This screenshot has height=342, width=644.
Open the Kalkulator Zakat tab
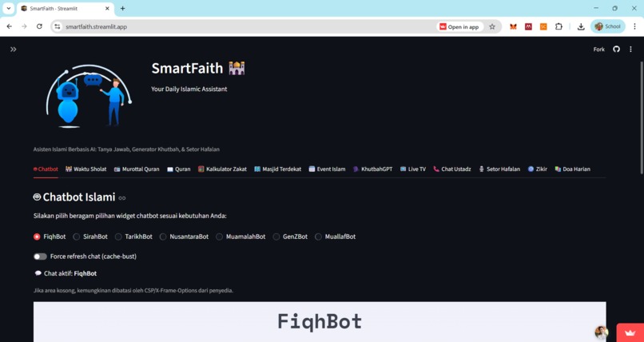(x=222, y=169)
